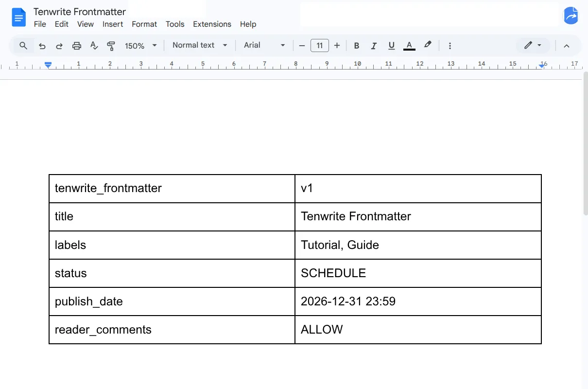Open the paragraph styles dropdown
The width and height of the screenshot is (588, 389).
click(x=199, y=45)
